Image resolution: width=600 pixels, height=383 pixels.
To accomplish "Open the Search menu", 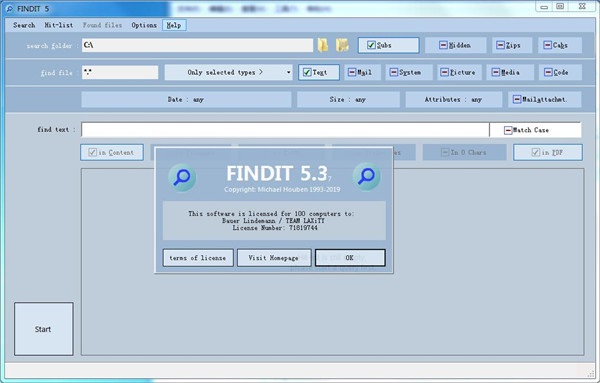I will [x=24, y=25].
